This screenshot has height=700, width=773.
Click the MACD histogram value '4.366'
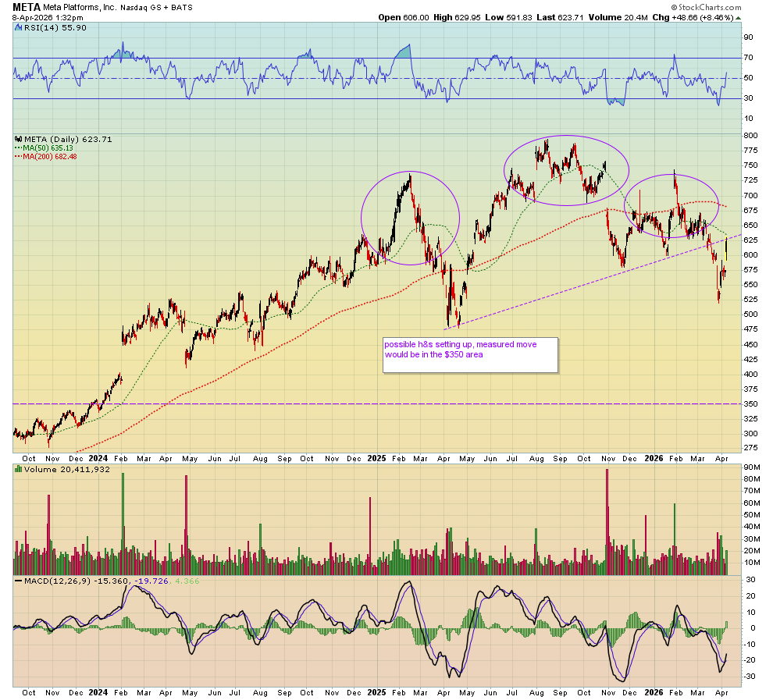[187, 581]
